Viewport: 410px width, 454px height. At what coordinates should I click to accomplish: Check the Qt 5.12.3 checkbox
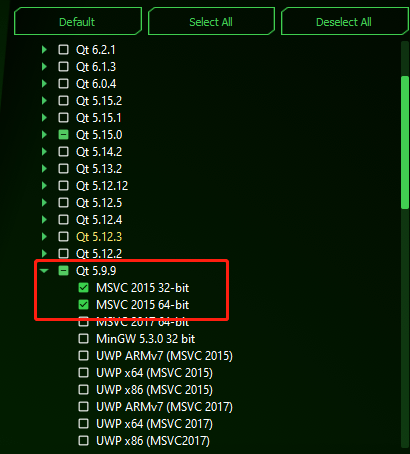[63, 237]
